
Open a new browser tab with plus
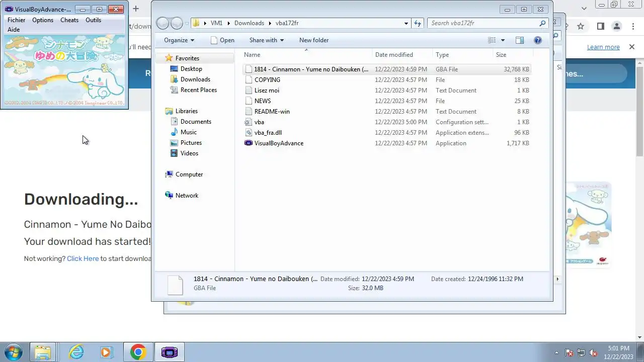click(x=135, y=9)
